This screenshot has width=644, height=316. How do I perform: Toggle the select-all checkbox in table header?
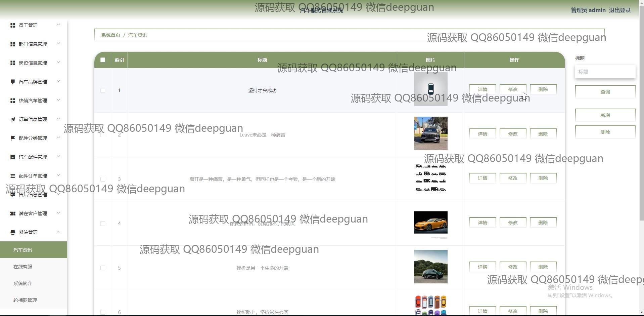click(x=103, y=60)
